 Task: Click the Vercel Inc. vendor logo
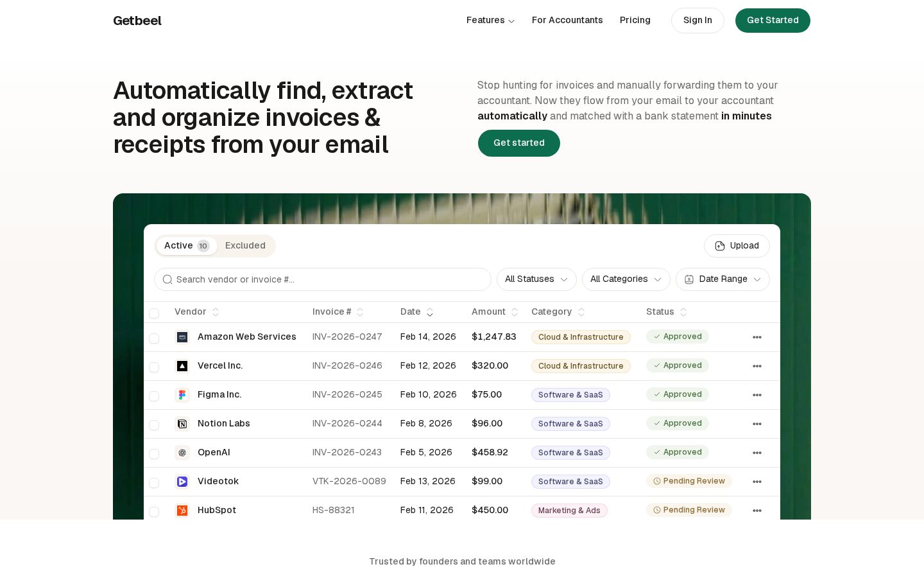182,366
